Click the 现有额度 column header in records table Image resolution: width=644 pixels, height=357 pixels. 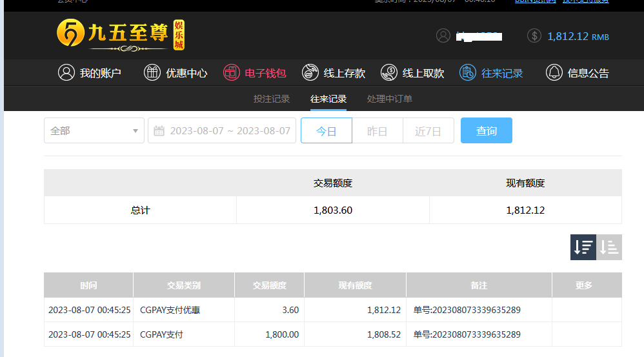pos(356,285)
